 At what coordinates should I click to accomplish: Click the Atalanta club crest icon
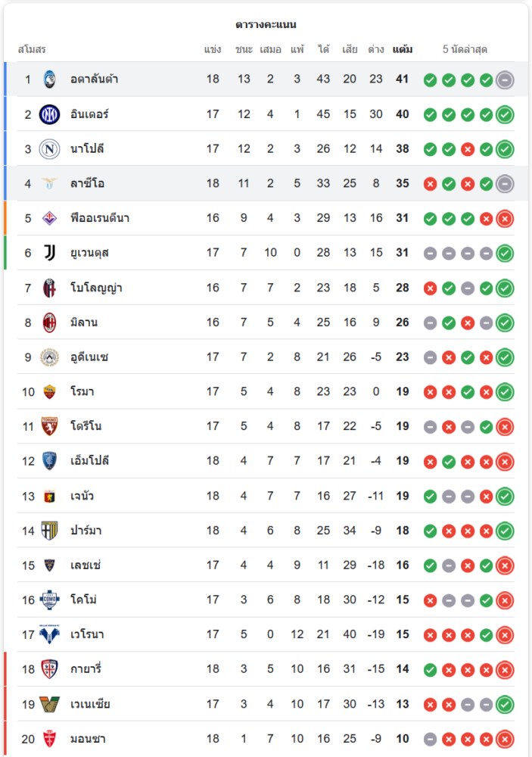[x=49, y=79]
